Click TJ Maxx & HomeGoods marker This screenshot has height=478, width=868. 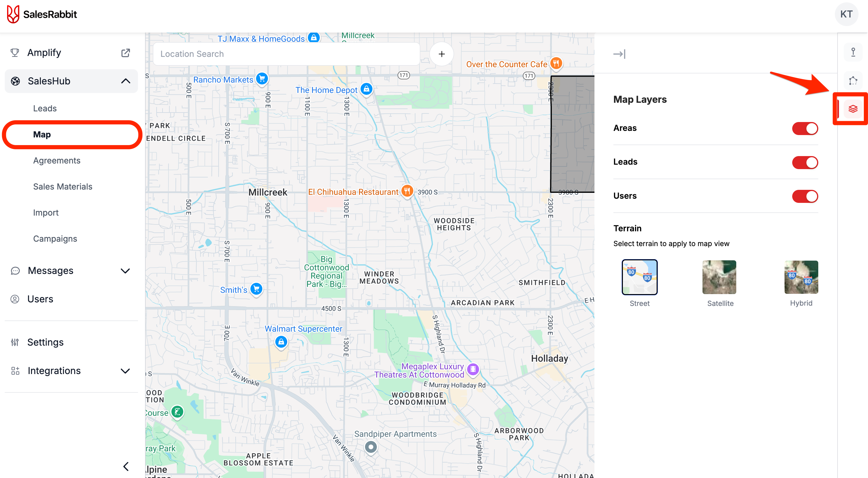coord(314,37)
